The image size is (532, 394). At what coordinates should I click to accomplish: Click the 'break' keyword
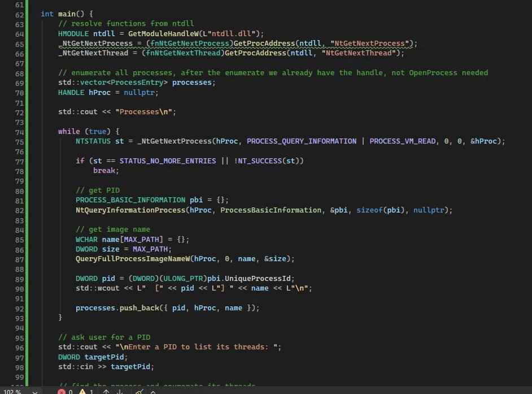click(x=104, y=171)
